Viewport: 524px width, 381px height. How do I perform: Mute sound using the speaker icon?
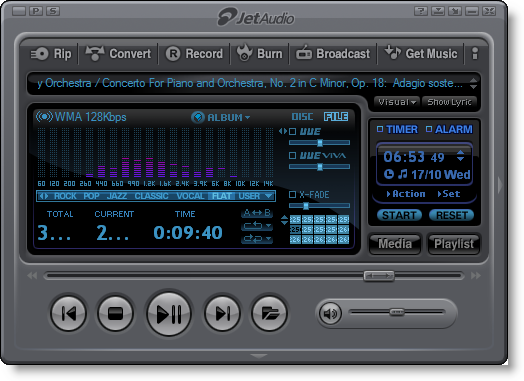(x=330, y=313)
